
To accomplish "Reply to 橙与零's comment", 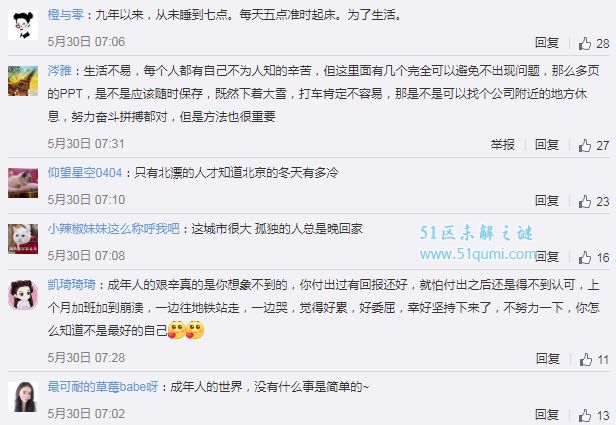I will click(547, 42).
